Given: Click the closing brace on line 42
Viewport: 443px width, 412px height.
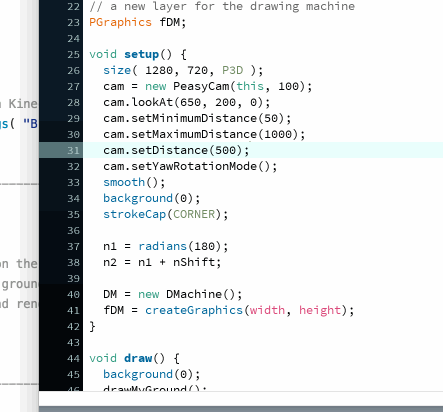Looking at the screenshot, I should [x=92, y=326].
